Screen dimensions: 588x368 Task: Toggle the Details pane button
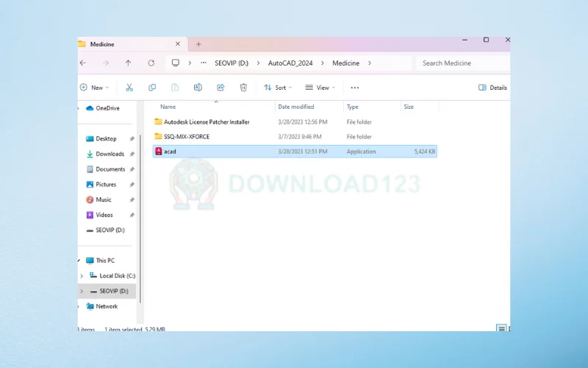click(x=492, y=88)
